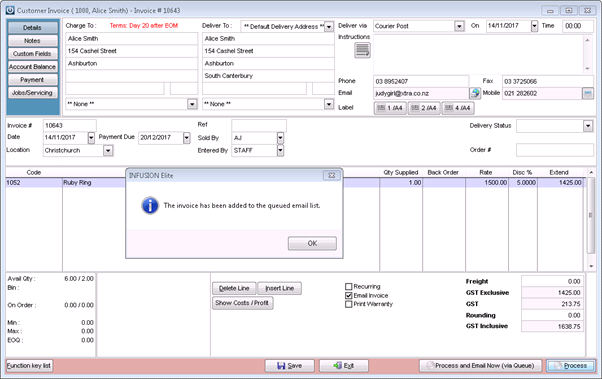
Task: Click Charge To street 154 Cashel Street
Action: [132, 51]
